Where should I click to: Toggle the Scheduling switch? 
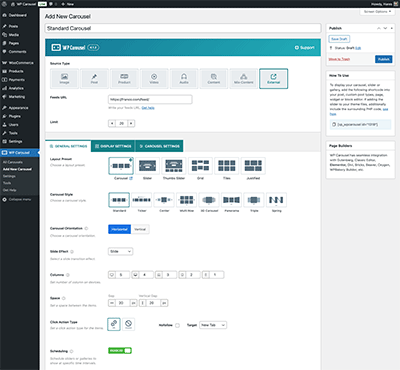120,351
